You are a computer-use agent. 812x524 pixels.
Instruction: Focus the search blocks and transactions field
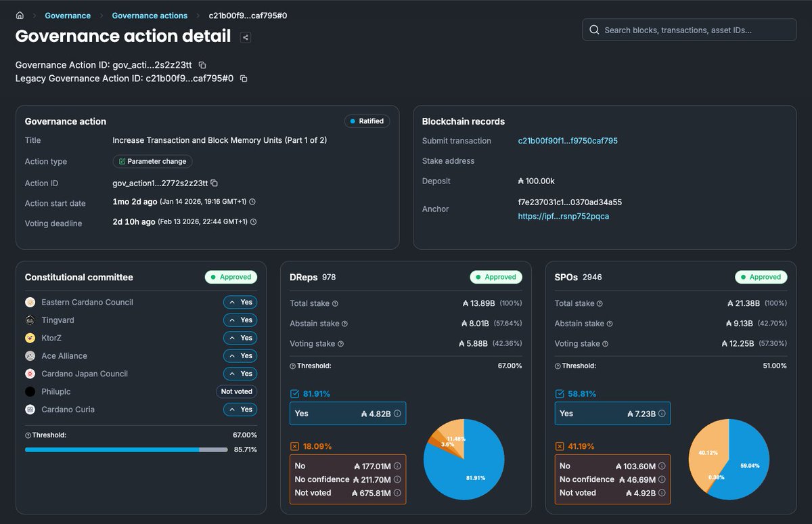[x=689, y=30]
